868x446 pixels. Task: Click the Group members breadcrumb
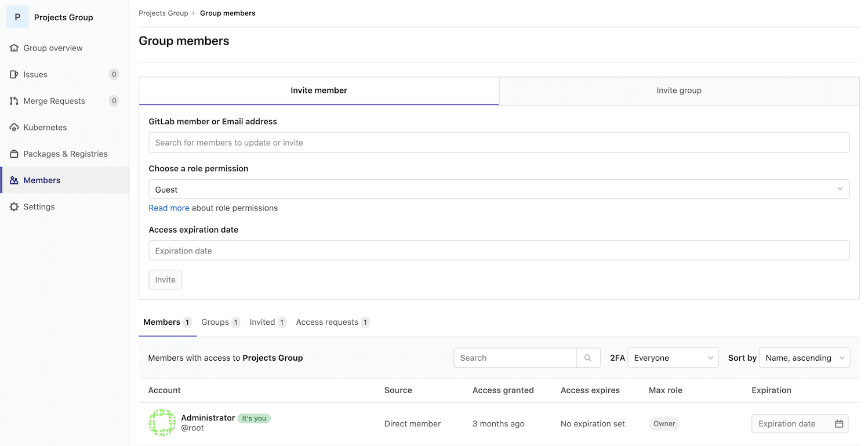[x=228, y=13]
